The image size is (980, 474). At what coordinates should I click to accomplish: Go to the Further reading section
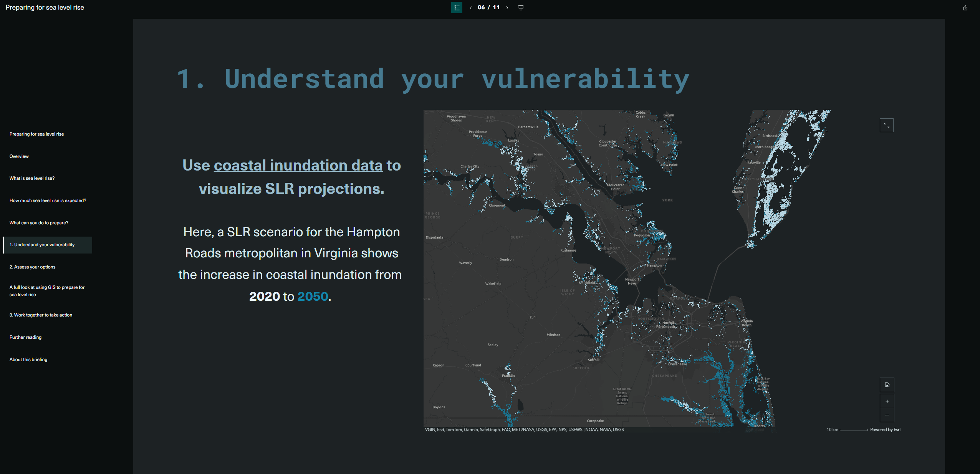click(x=25, y=337)
